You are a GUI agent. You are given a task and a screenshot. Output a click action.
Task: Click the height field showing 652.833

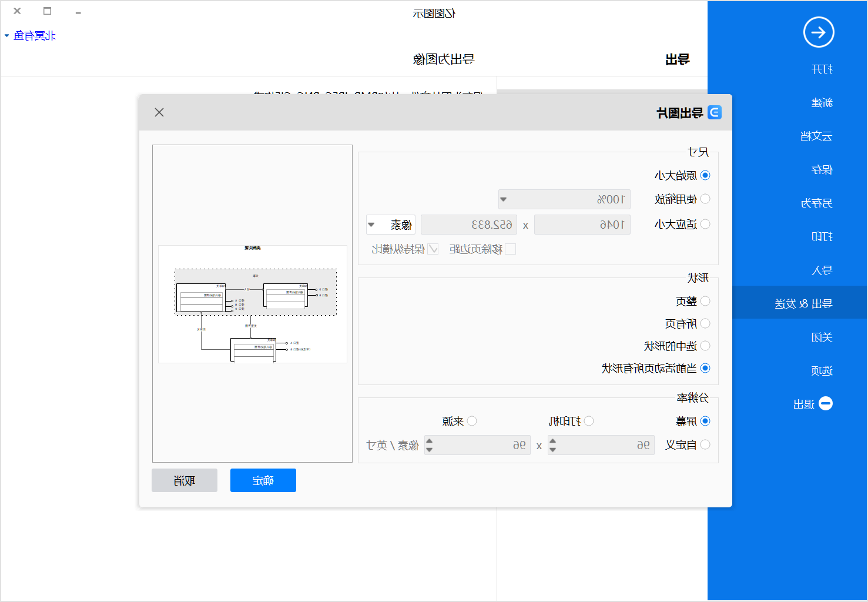pos(469,225)
